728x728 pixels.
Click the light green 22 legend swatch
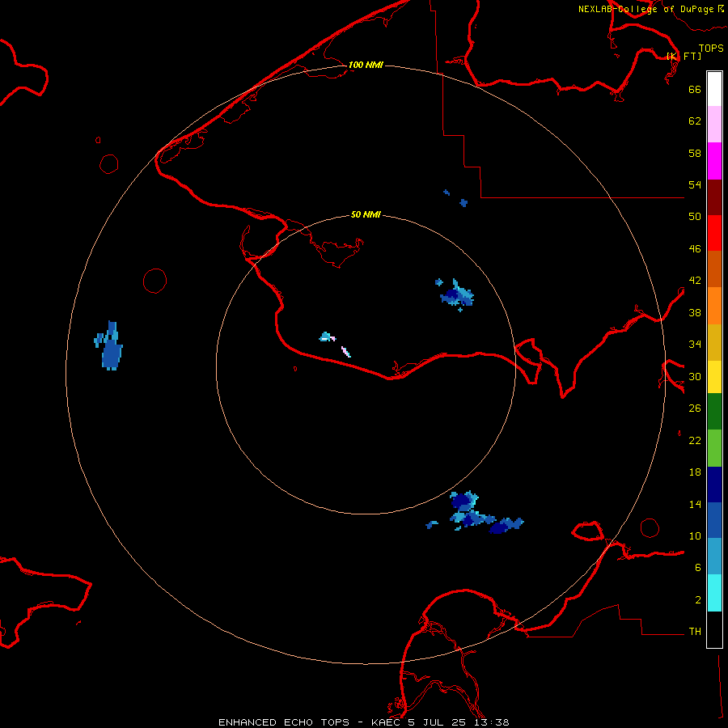point(714,448)
